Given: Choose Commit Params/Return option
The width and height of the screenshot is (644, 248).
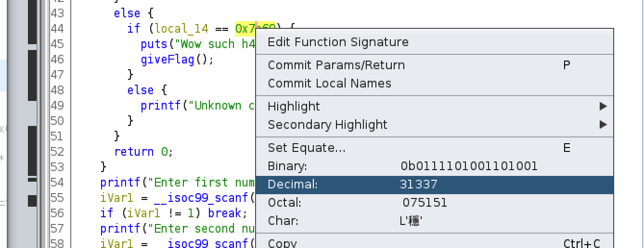Looking at the screenshot, I should [434, 65].
